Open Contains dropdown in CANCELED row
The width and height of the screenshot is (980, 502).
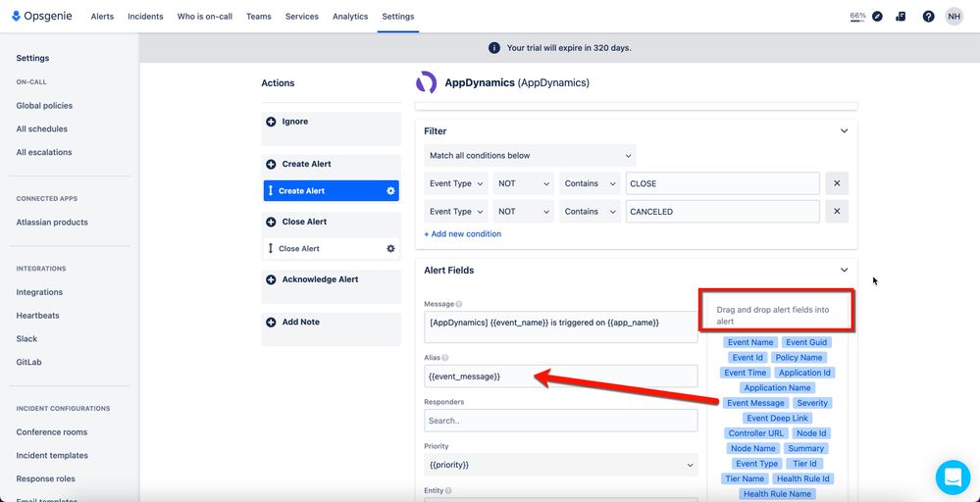point(590,212)
